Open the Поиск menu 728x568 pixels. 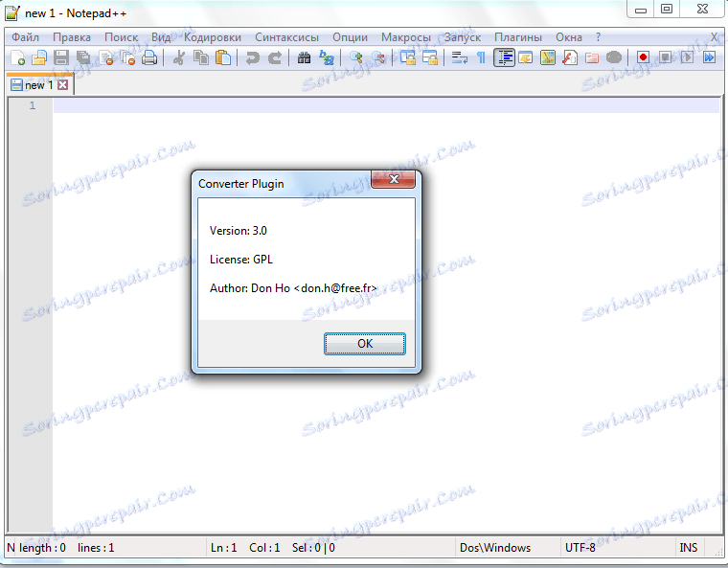(122, 37)
